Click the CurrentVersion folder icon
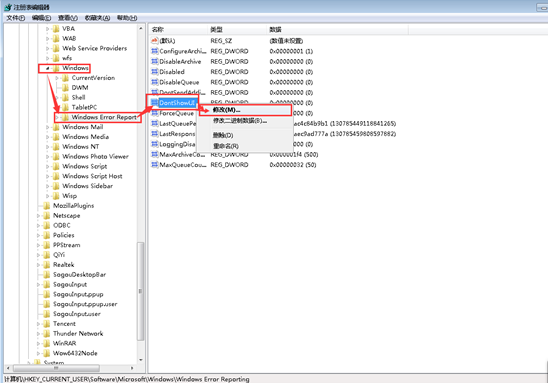This screenshot has height=383, width=548. pyautogui.click(x=65, y=78)
